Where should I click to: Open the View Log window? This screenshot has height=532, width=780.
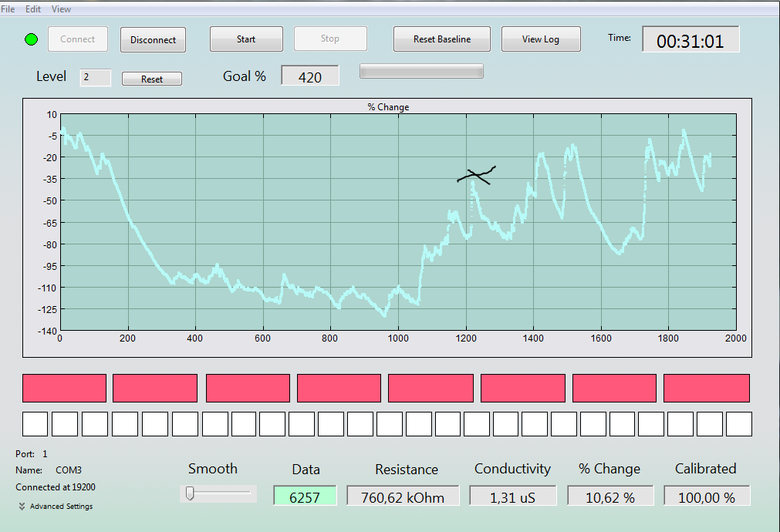[x=541, y=39]
